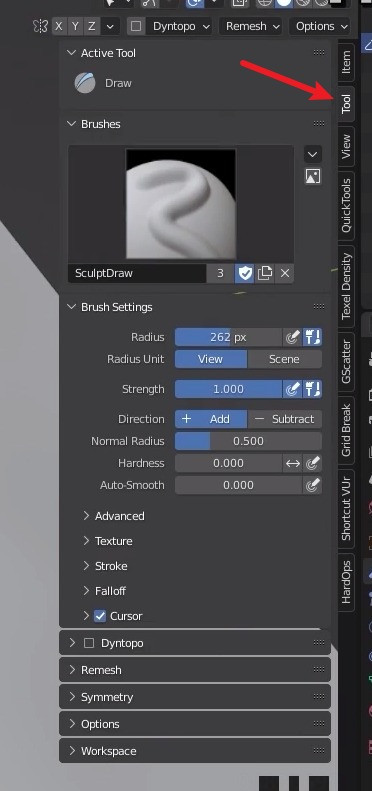Toggle invert hardness pressure arrows icon
This screenshot has width=372, height=791.
click(x=293, y=463)
